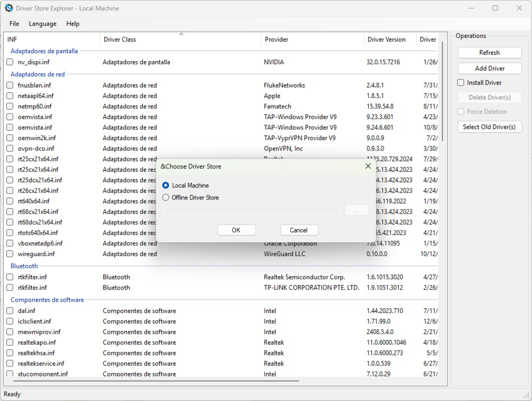Screen dimensions: 532x401
Task: Open the File menu
Action: pos(14,24)
